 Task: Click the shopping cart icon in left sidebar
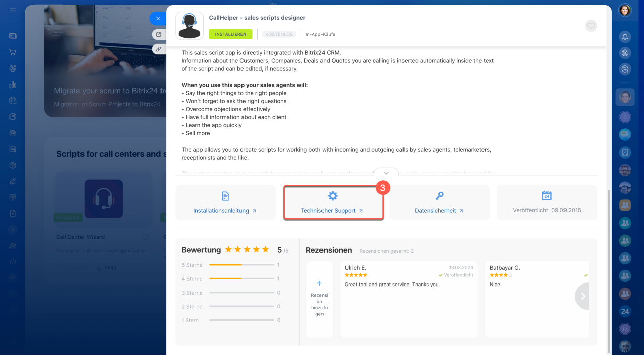coord(13,52)
